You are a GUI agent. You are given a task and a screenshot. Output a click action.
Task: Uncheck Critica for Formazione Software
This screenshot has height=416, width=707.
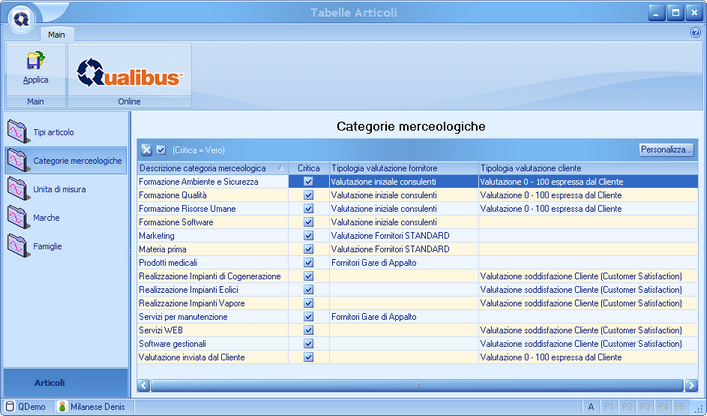[308, 222]
